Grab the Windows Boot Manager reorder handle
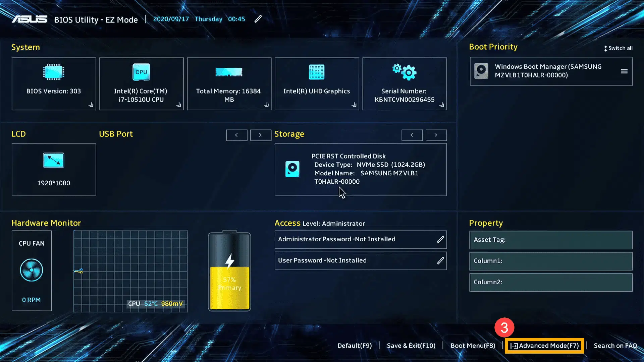The width and height of the screenshot is (644, 362). [624, 71]
